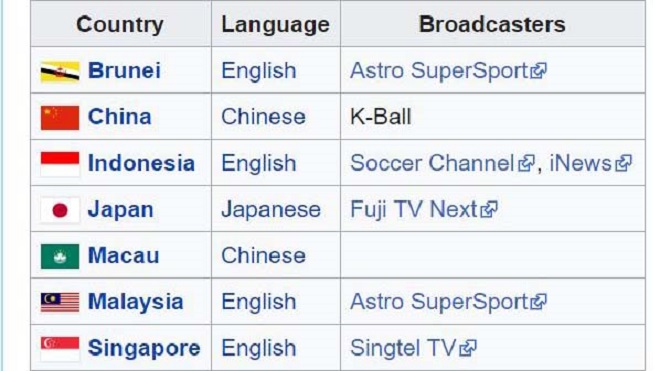
Task: Click the Macau flag icon
Action: pyautogui.click(x=60, y=256)
